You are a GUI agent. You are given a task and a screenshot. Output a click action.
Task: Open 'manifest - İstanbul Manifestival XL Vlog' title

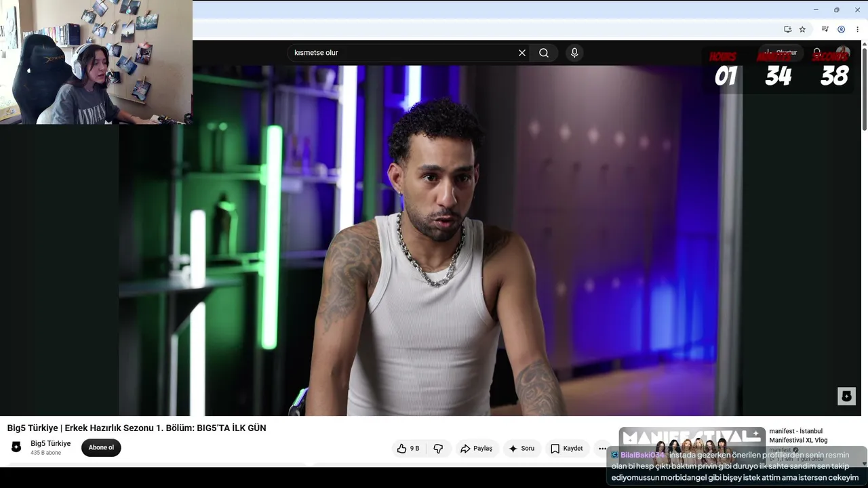click(799, 435)
